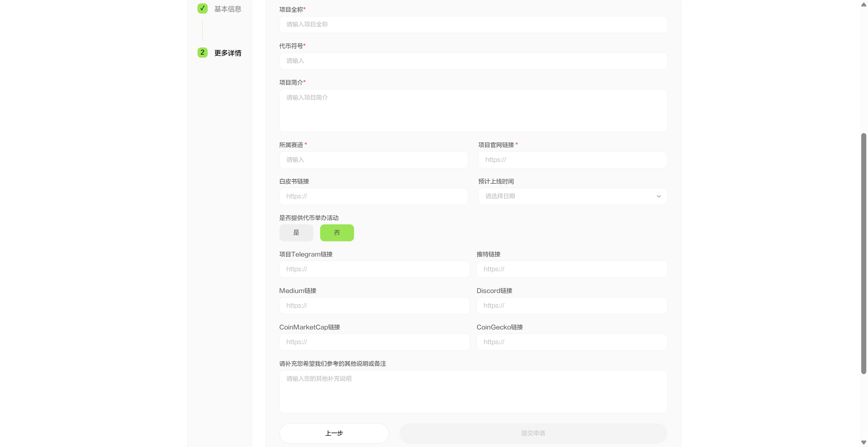Click the step 2 更多详情 number badge
The width and height of the screenshot is (868, 447).
coord(202,53)
